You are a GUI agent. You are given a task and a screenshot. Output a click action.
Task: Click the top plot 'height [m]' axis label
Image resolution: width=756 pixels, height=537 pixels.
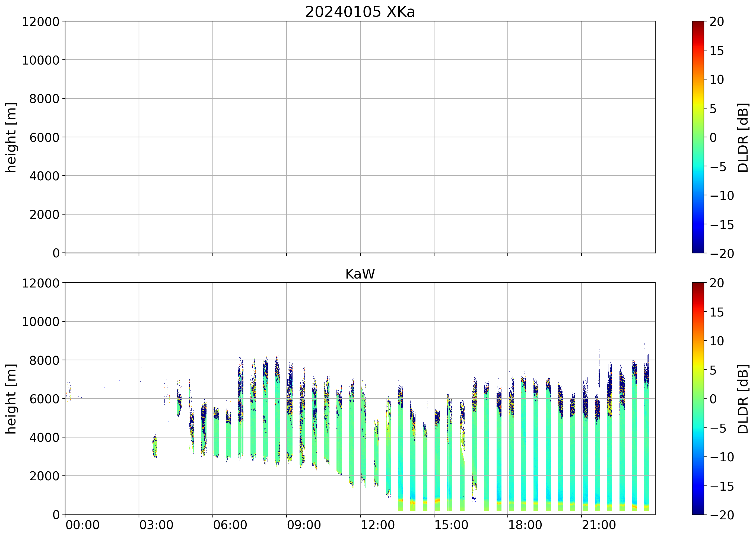click(11, 137)
